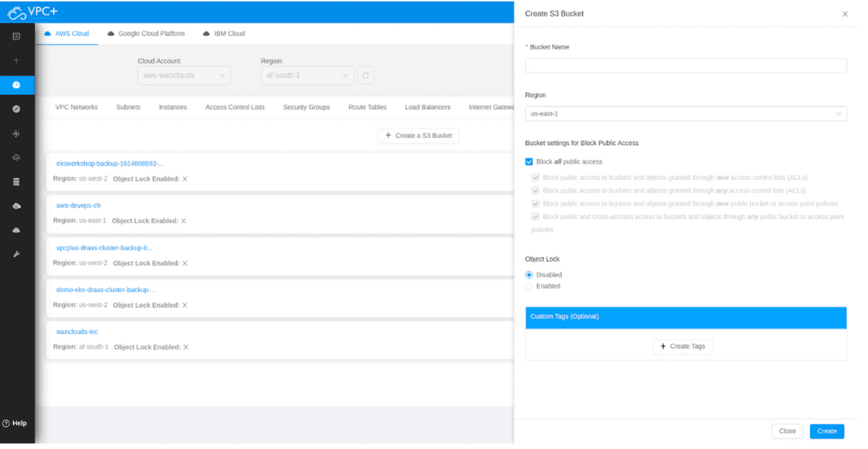Switch to AWS Cloud tab
This screenshot has width=868, height=449.
[67, 33]
